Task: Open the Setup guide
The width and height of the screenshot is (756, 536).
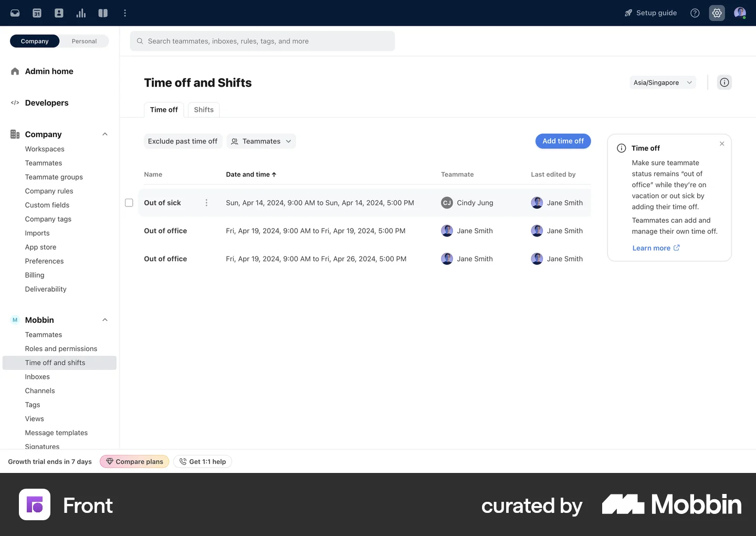Action: (x=650, y=13)
